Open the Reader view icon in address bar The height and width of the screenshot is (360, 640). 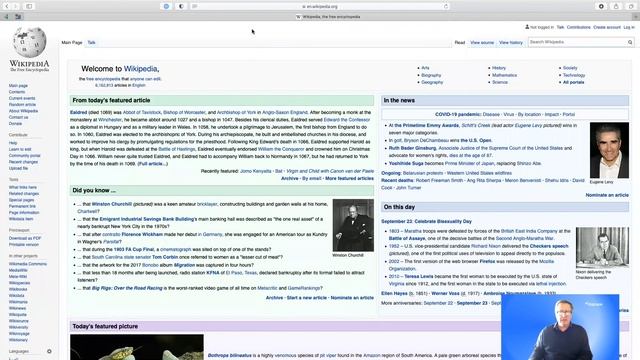click(x=195, y=6)
